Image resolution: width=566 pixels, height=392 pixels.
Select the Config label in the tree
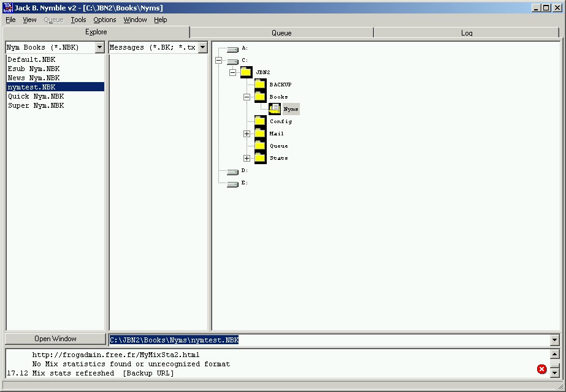pos(281,121)
